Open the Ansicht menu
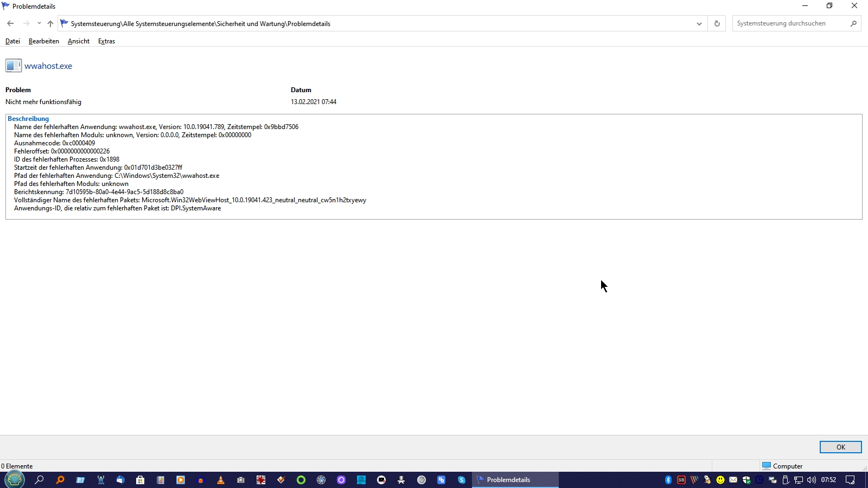Viewport: 868px width, 488px height. 79,41
